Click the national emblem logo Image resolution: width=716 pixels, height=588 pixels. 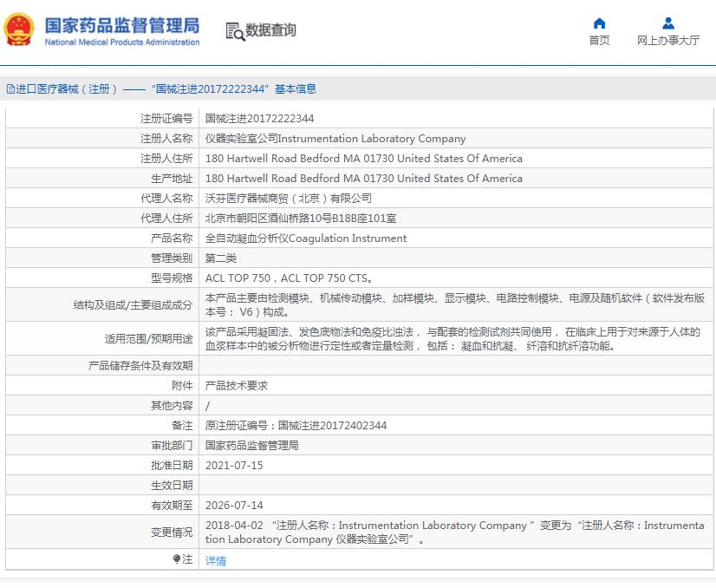19,29
